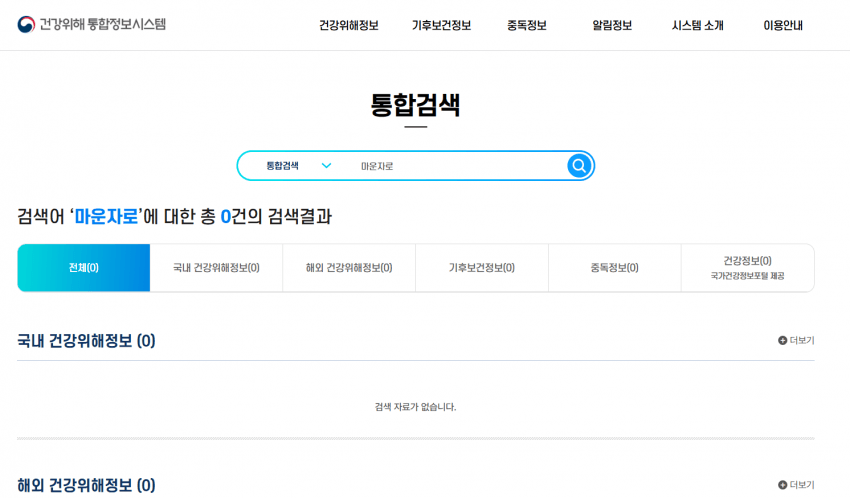Viewport: 850px width, 498px height.
Task: Switch to 기후보건정보(0) tab
Action: coord(482,268)
